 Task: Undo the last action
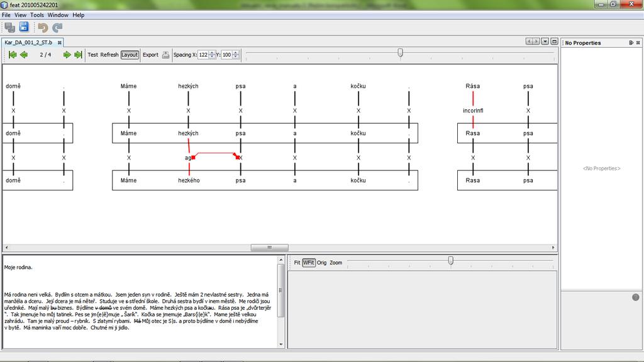tap(43, 28)
